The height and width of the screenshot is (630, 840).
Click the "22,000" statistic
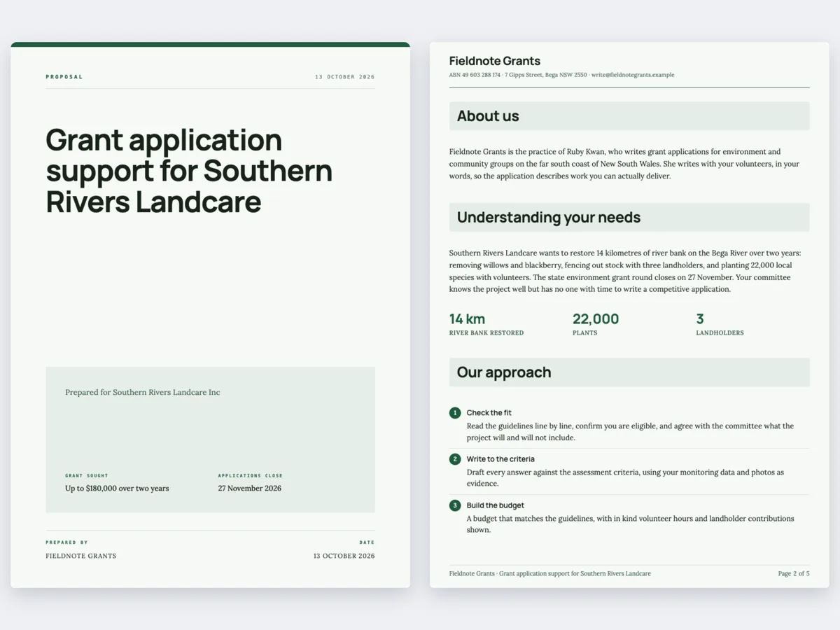(596, 319)
